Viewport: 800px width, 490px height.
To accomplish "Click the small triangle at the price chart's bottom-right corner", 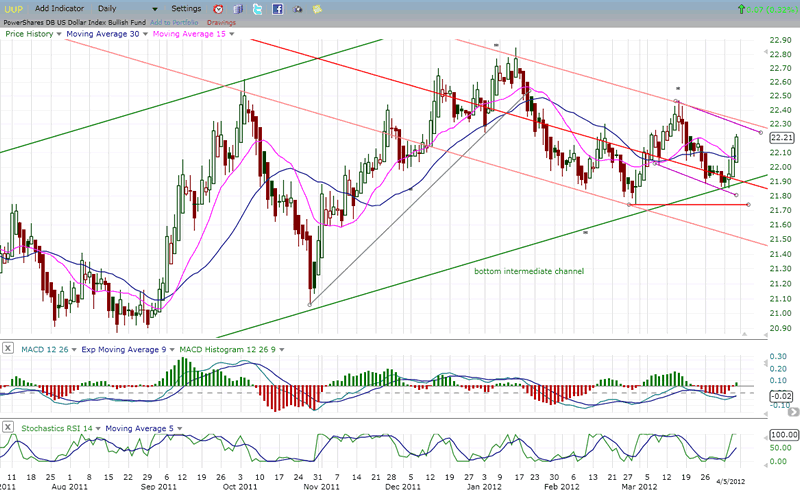I will 744,334.
